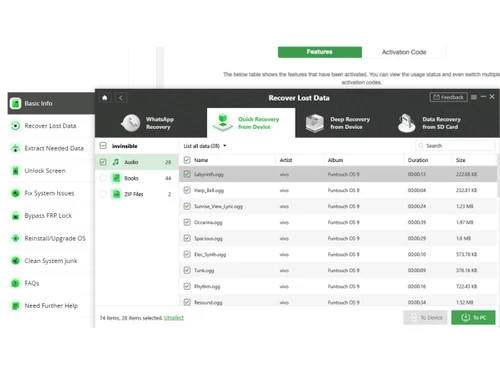Open the Fix System Issues sidebar label
This screenshot has width=500, height=375.
(49, 193)
